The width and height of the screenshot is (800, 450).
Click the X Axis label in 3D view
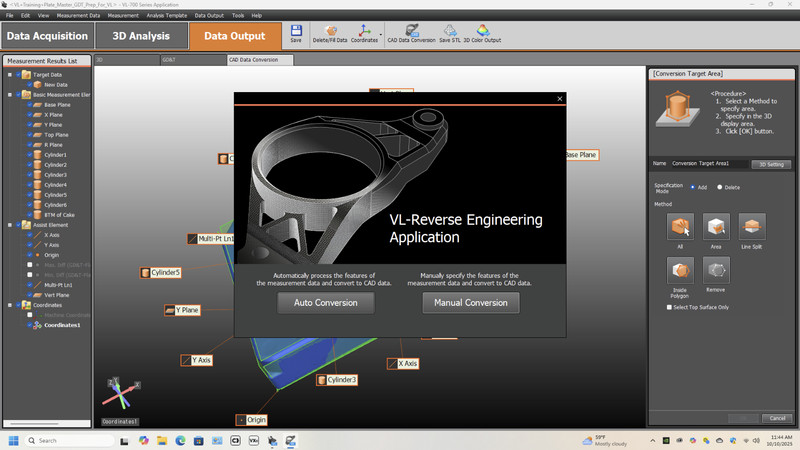[403, 363]
